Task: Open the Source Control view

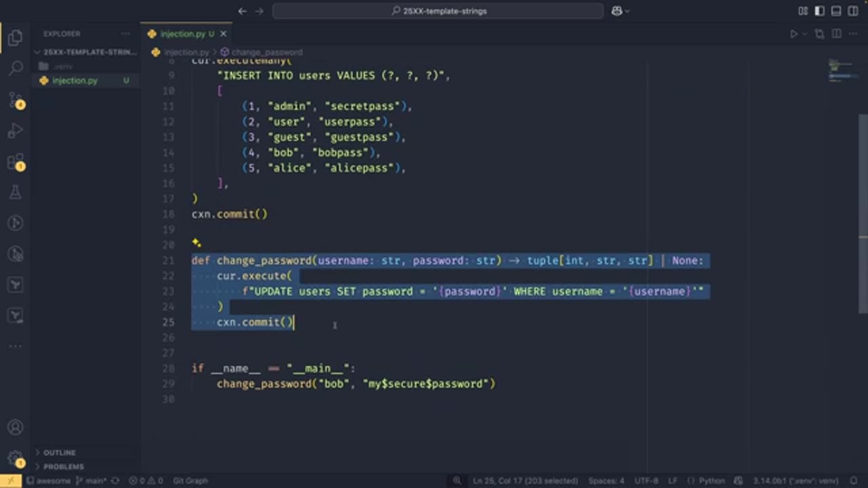Action: tap(15, 100)
